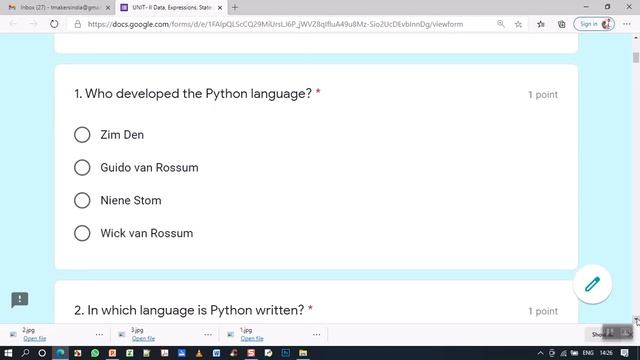This screenshot has height=360, width=640.
Task: Click the pencil edit form button
Action: click(592, 284)
